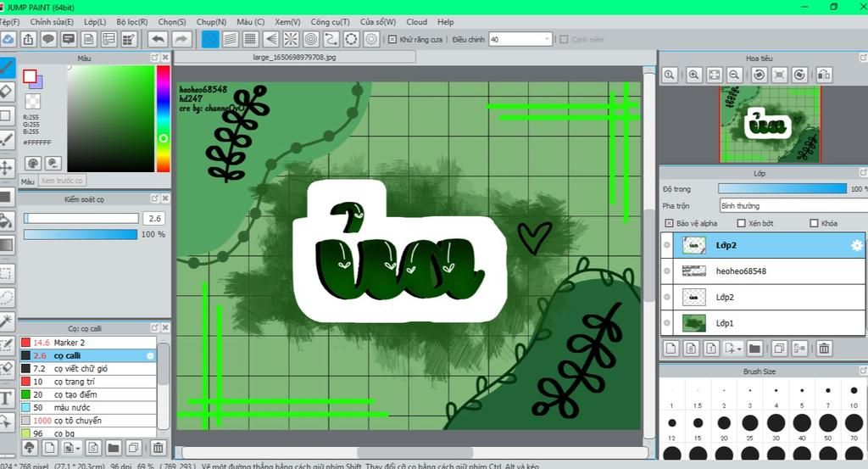Select the curve snap guide

pyautogui.click(x=331, y=39)
